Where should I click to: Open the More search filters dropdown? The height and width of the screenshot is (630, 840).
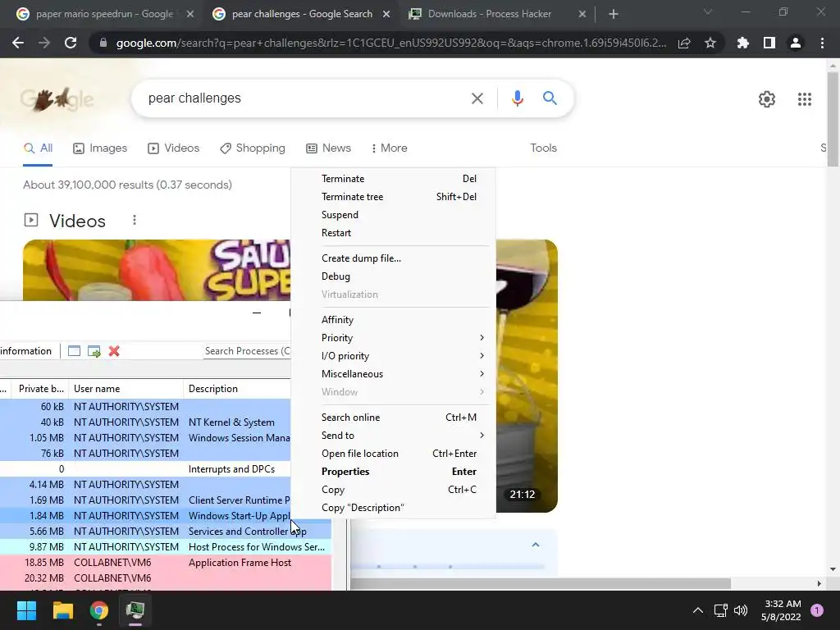(390, 148)
